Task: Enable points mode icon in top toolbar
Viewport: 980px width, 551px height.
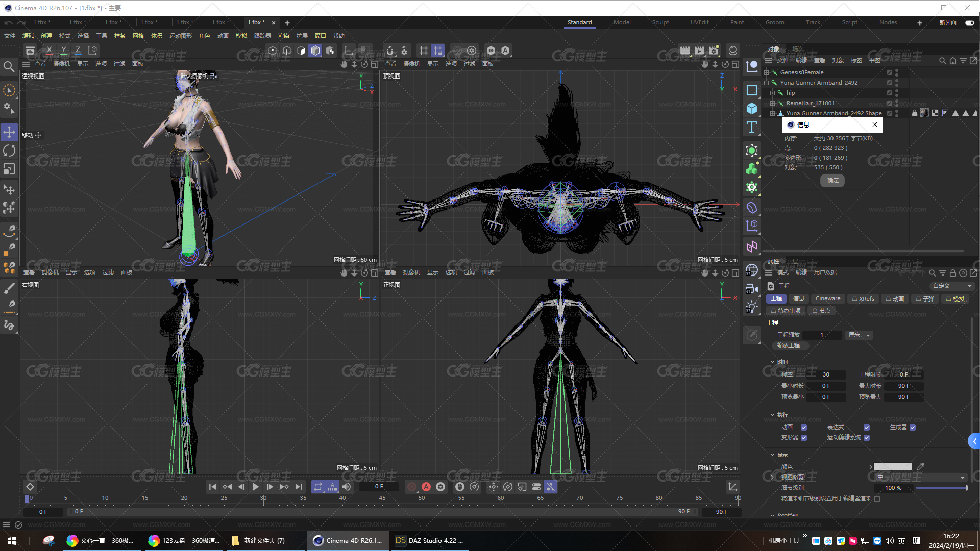Action: (x=273, y=51)
